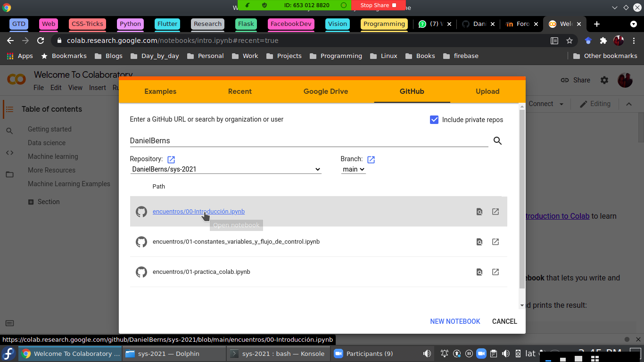Open the Insert menu in Colab
644x362 pixels.
[98, 88]
